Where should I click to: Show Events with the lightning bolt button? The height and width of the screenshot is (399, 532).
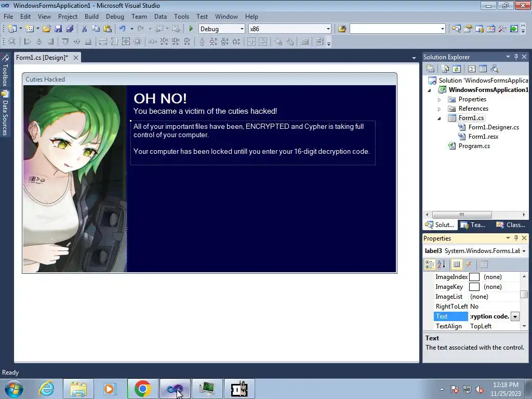(469, 264)
